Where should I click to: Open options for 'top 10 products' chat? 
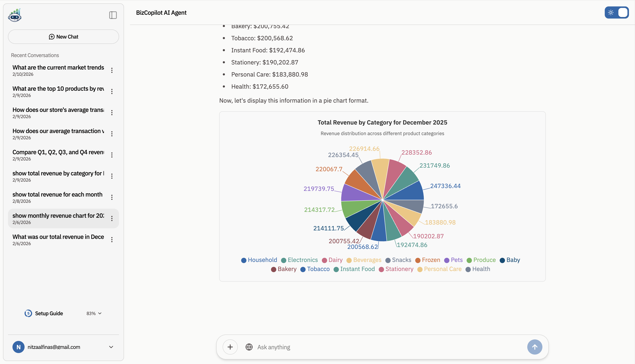[x=112, y=91]
